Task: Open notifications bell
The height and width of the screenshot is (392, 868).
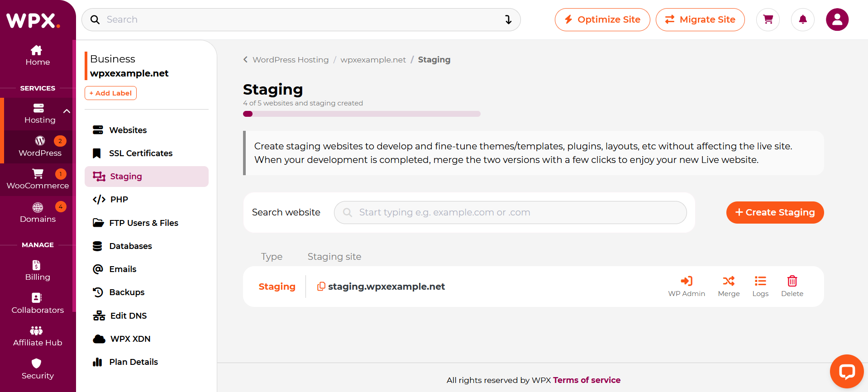Action: coord(803,19)
